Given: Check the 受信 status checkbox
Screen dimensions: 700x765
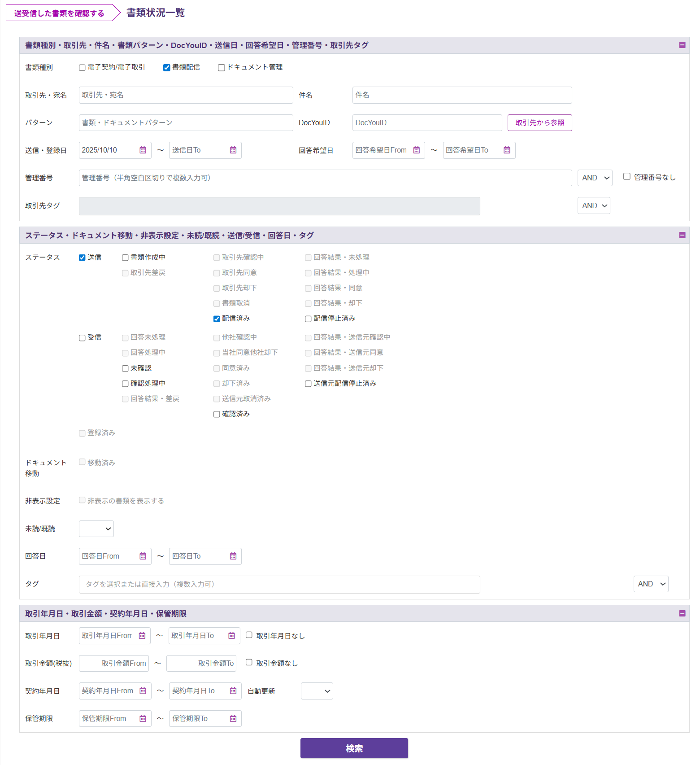Looking at the screenshot, I should (x=82, y=338).
